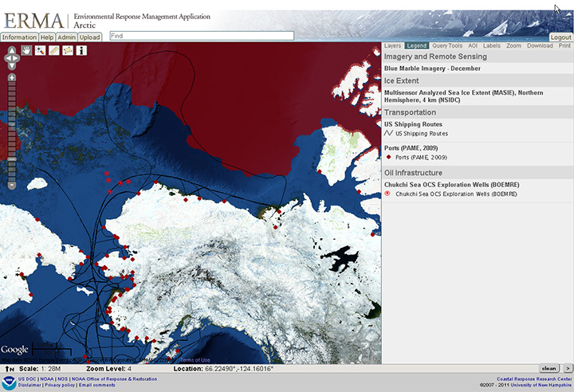Viewport: 574px width, 392px height.
Task: Open the Admin menu
Action: coord(67,37)
